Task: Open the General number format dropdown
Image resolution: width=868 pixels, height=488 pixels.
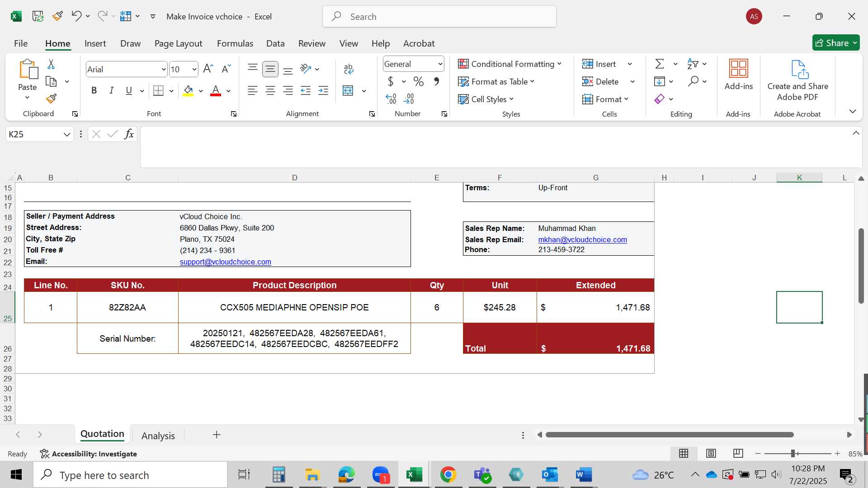Action: 440,64
